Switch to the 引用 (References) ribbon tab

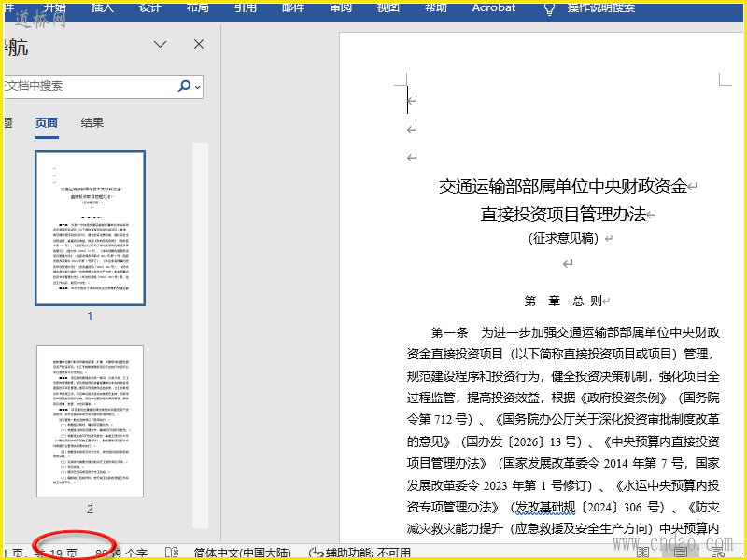246,7
